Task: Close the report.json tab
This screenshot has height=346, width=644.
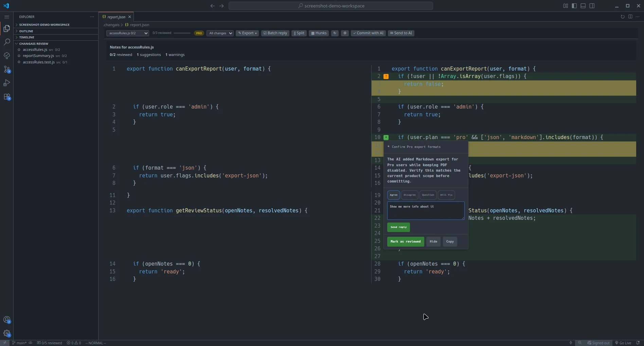Action: pyautogui.click(x=130, y=17)
